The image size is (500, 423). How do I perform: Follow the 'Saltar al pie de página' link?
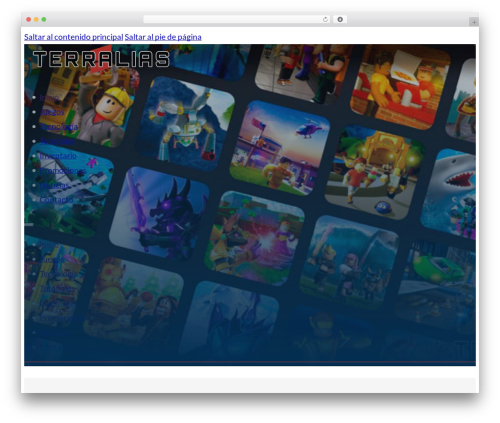coord(163,37)
